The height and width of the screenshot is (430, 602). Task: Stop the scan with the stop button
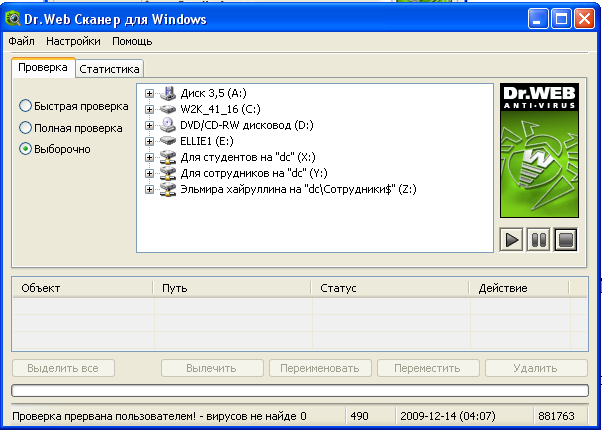pyautogui.click(x=566, y=240)
